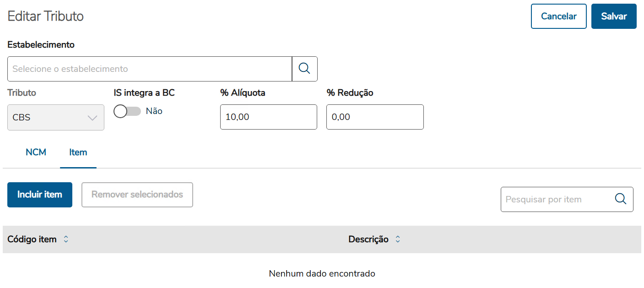Screen dimensions: 644x288
Task: Focus the Selecione o estabelecimento field
Action: [149, 69]
